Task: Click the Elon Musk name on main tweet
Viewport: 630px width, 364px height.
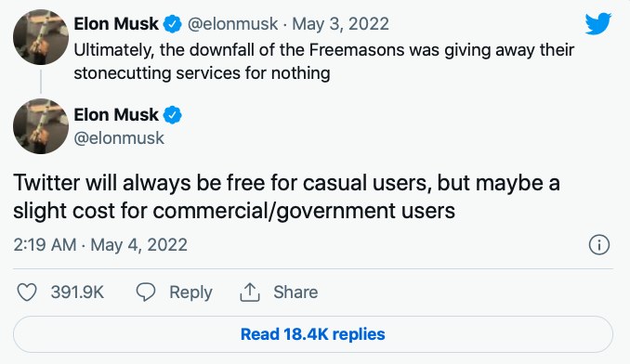Action: click(x=116, y=115)
